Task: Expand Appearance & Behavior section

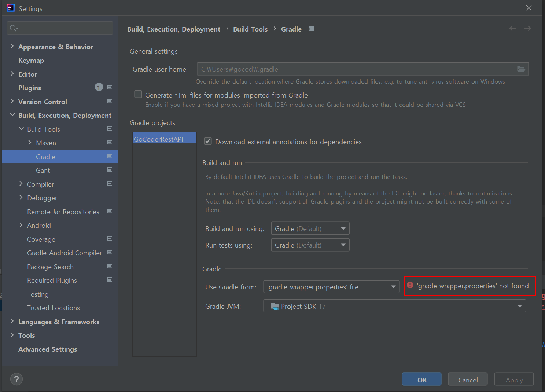Action: [x=12, y=46]
